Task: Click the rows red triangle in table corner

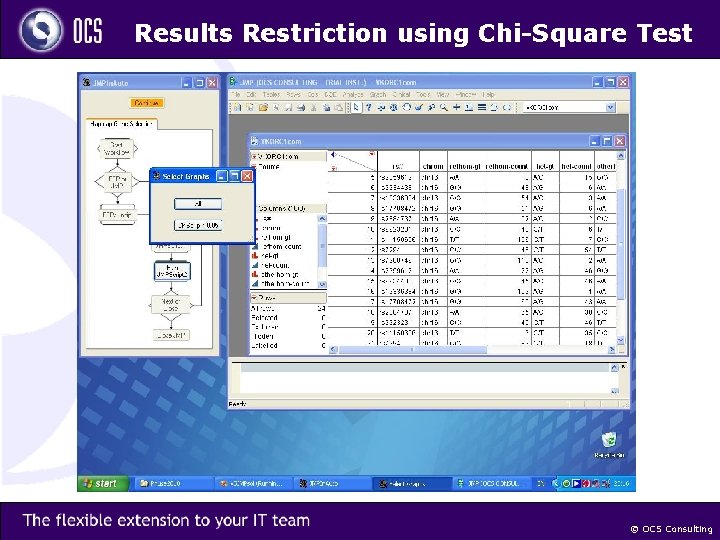Action: point(334,168)
